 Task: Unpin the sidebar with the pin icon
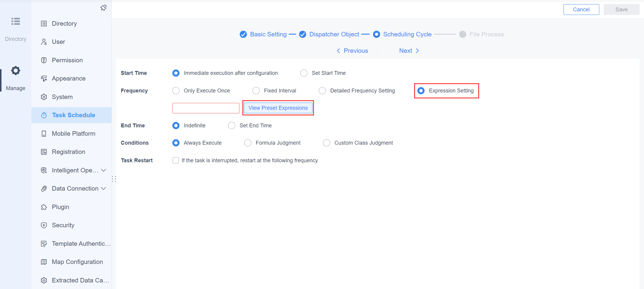[103, 7]
